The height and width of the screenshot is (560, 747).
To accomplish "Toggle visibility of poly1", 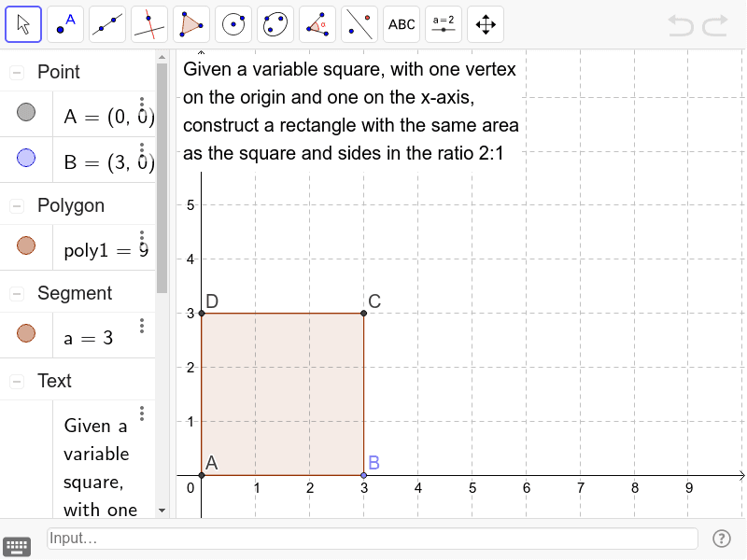I will (26, 245).
